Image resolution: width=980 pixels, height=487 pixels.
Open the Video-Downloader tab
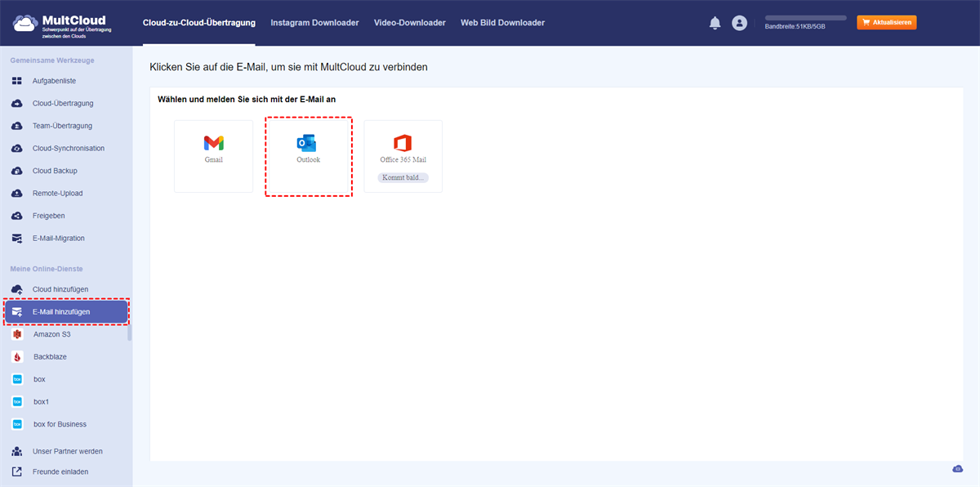pyautogui.click(x=410, y=23)
